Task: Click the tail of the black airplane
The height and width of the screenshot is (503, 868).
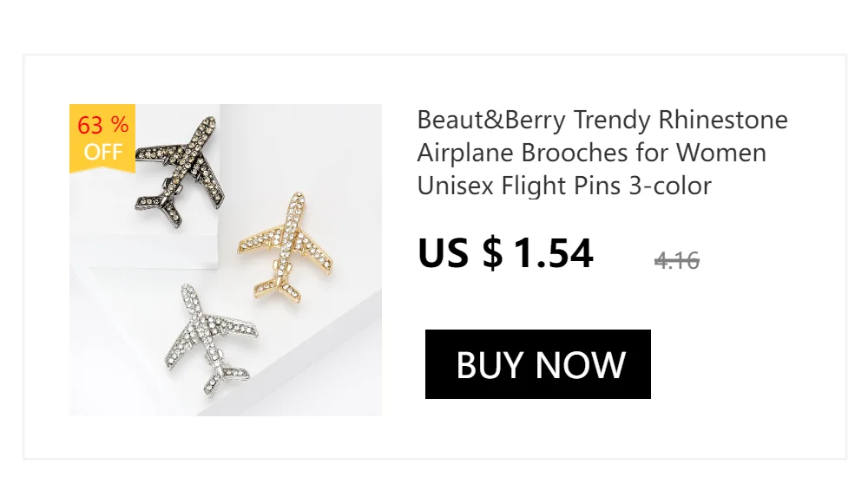Action: point(161,207)
